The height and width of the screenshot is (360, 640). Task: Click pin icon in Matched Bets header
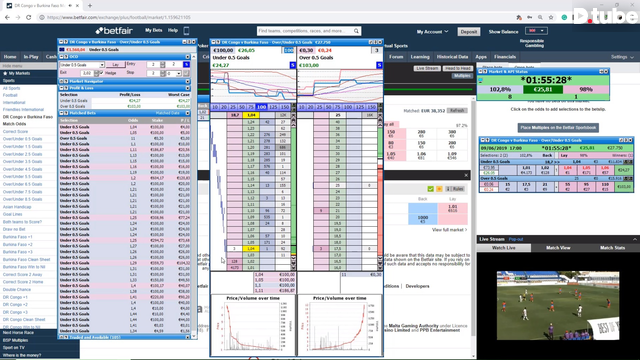pyautogui.click(x=66, y=113)
